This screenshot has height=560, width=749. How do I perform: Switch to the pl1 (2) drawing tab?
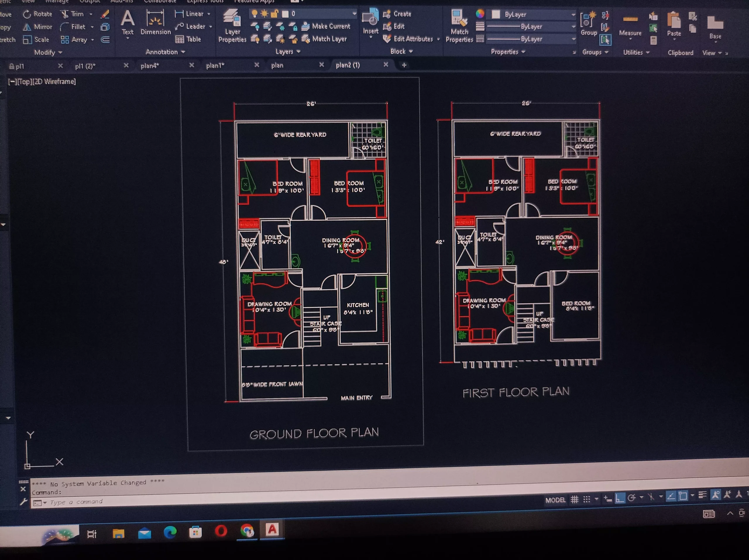click(x=85, y=66)
